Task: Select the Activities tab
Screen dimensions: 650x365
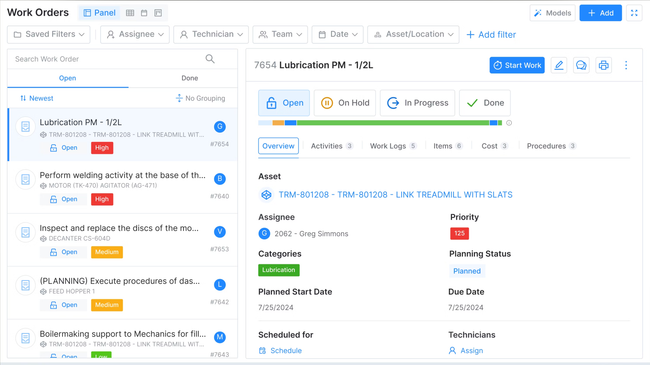Action: tap(332, 146)
